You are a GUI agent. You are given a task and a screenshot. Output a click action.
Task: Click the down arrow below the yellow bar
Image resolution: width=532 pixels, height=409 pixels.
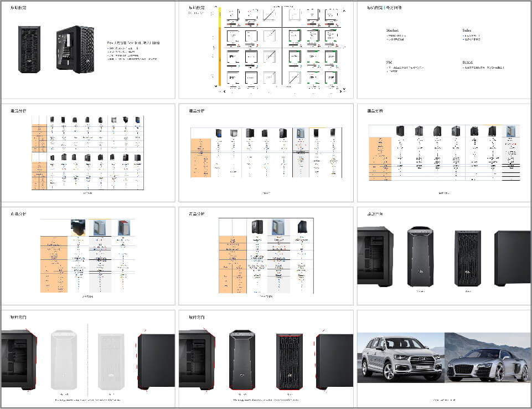[216, 86]
